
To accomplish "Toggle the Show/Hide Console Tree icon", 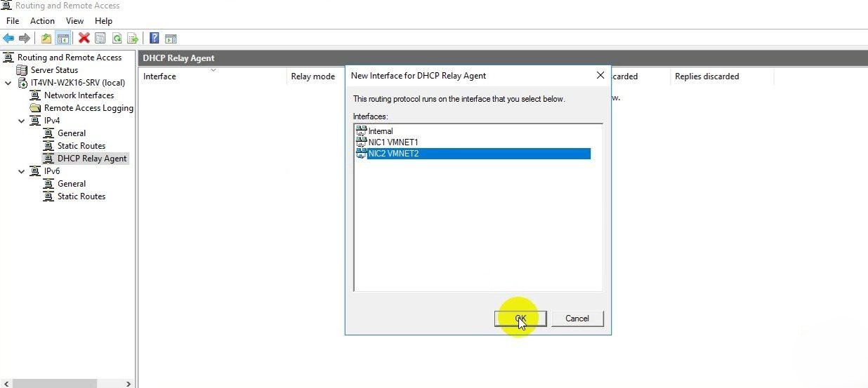I will (x=63, y=38).
